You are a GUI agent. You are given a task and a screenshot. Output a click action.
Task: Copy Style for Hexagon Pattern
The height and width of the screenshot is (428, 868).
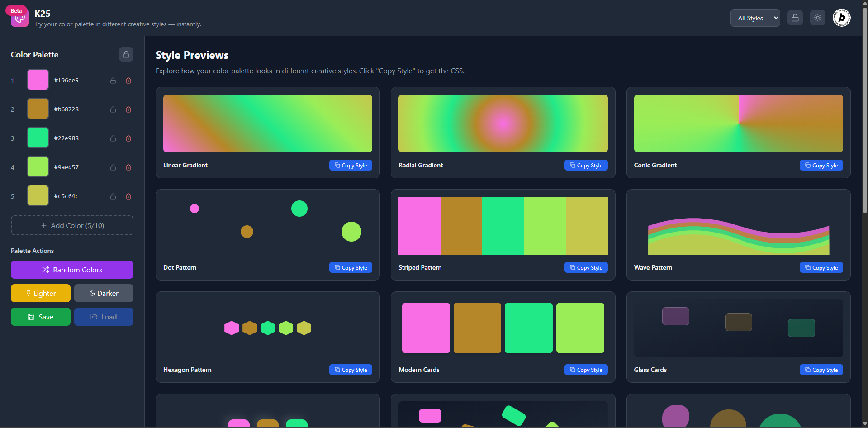(351, 370)
